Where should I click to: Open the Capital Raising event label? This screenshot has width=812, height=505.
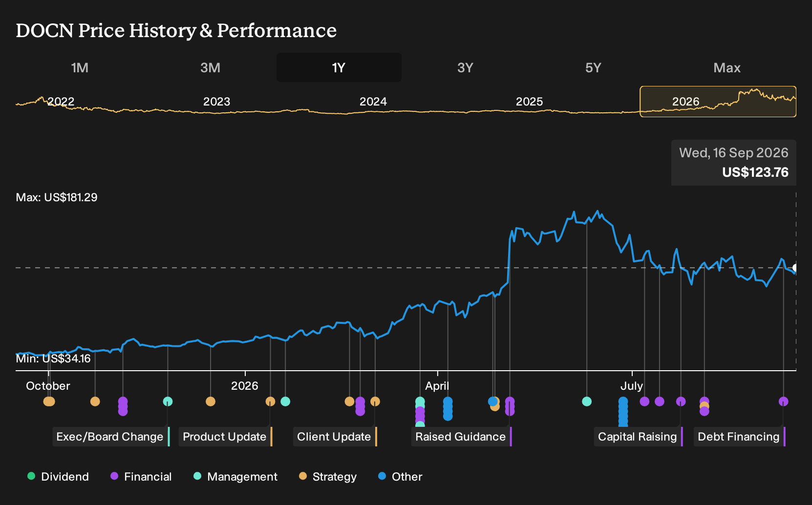(638, 437)
